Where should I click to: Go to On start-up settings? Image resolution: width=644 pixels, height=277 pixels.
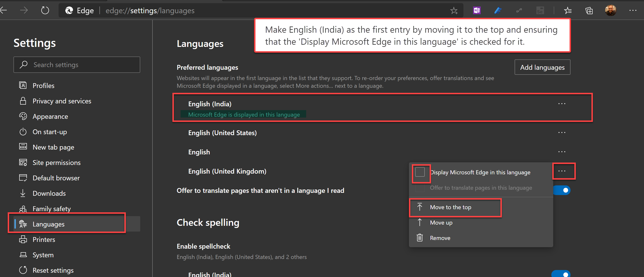pyautogui.click(x=77, y=132)
